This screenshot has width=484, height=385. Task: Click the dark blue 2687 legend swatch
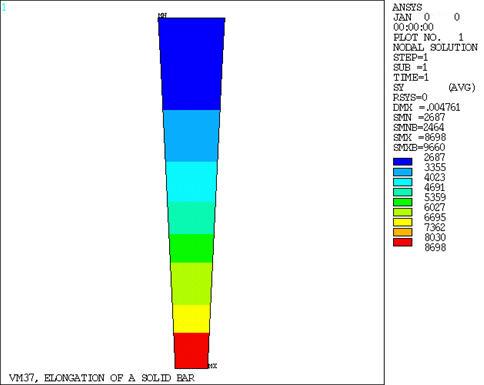click(x=403, y=162)
